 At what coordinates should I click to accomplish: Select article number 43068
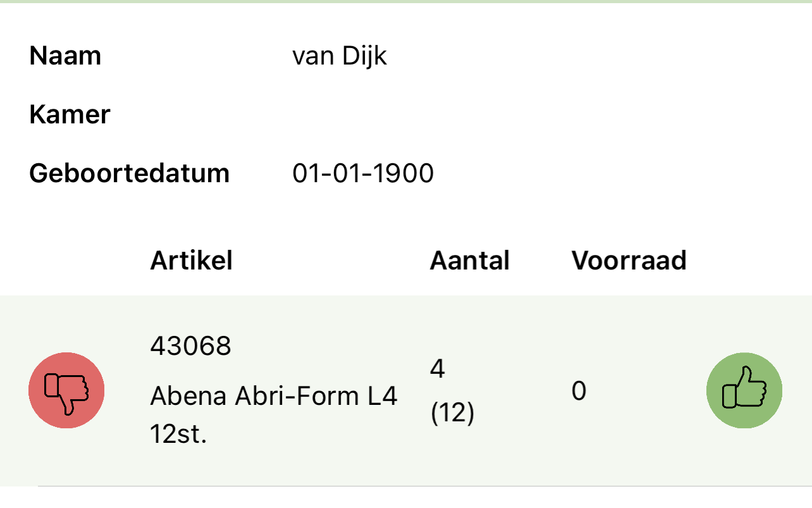coord(190,346)
